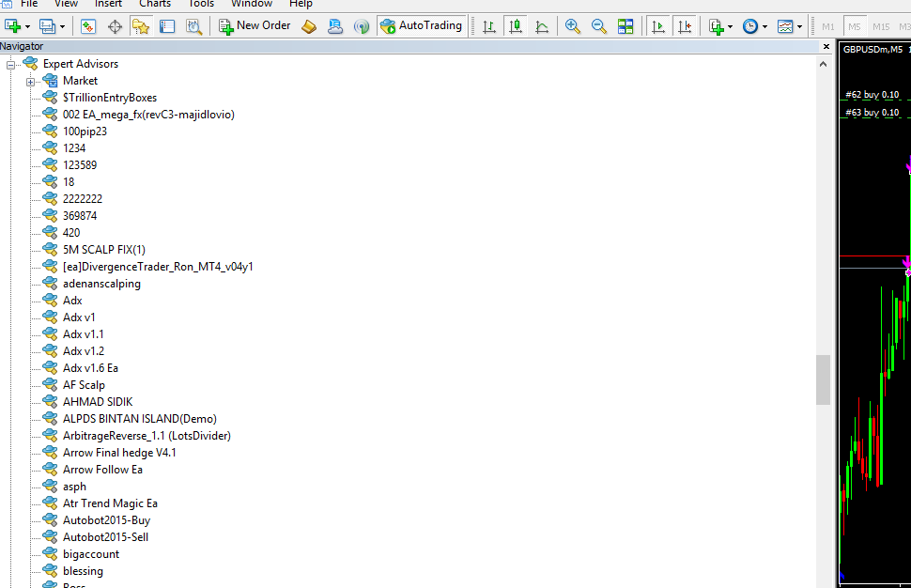Screen dimensions: 911x588
Task: Toggle the Data Window crosshair icon
Action: (115, 26)
